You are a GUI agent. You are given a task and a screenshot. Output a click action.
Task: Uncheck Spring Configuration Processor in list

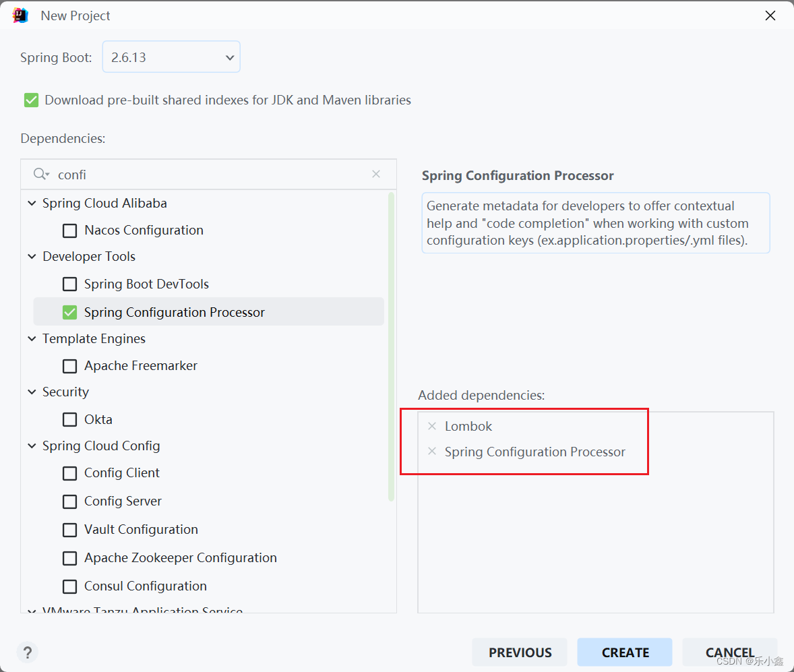pos(70,313)
